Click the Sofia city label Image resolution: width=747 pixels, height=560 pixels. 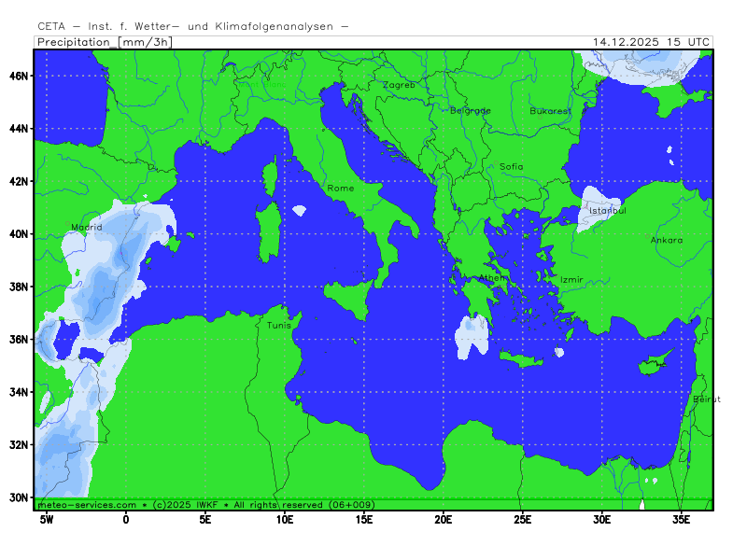(512, 166)
